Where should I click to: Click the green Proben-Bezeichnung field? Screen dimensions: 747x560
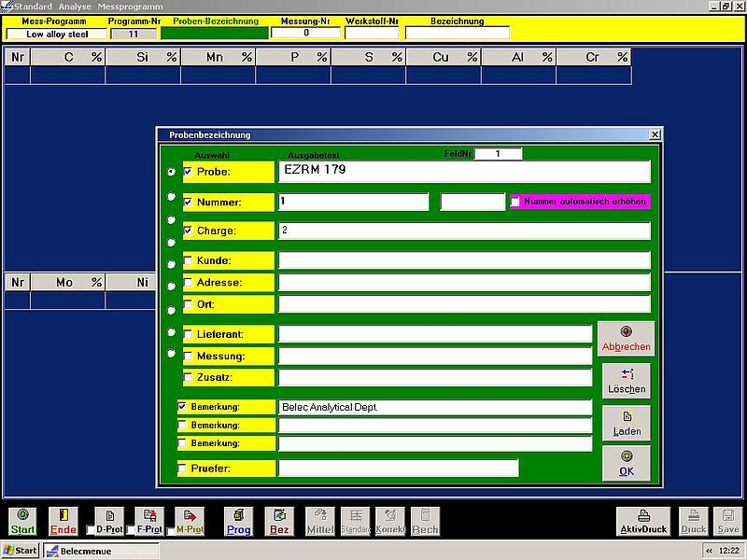[x=215, y=34]
